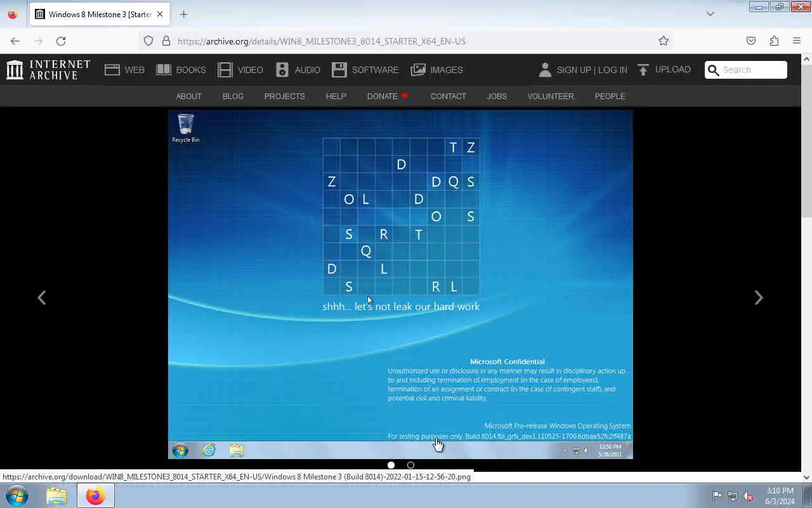Click the tracking protection shield icon
This screenshot has width=812, height=508.
(148, 41)
